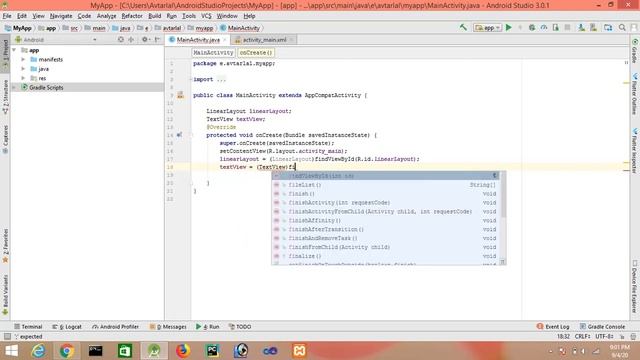Open the VCS menu
Screen dimensions: 640x360
pyautogui.click(x=206, y=16)
